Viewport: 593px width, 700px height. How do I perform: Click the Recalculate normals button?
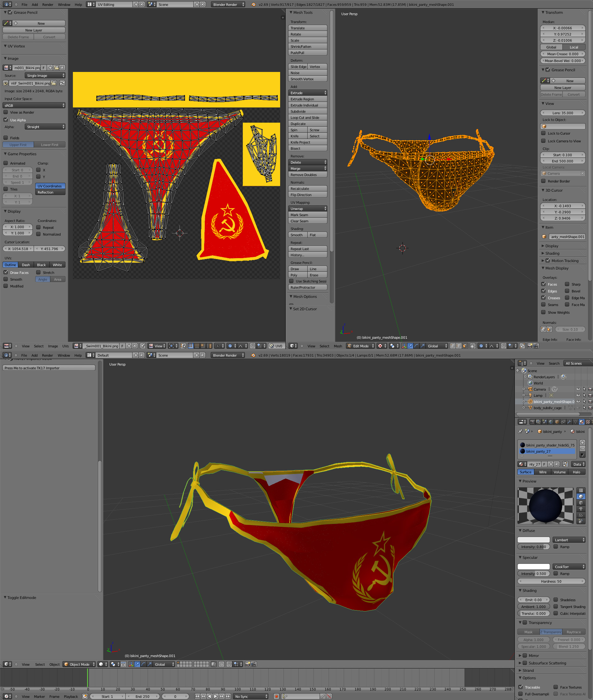(308, 189)
